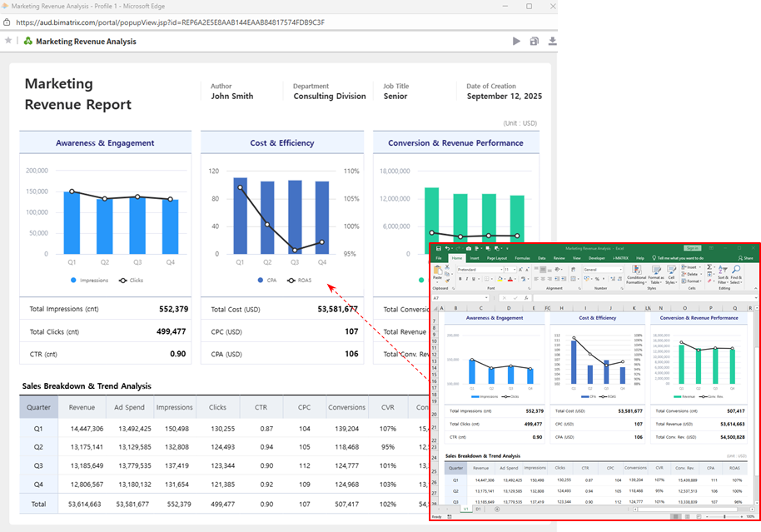Screen dimensions: 761x532
Task: Click the Save icon in Excel
Action: coord(437,248)
